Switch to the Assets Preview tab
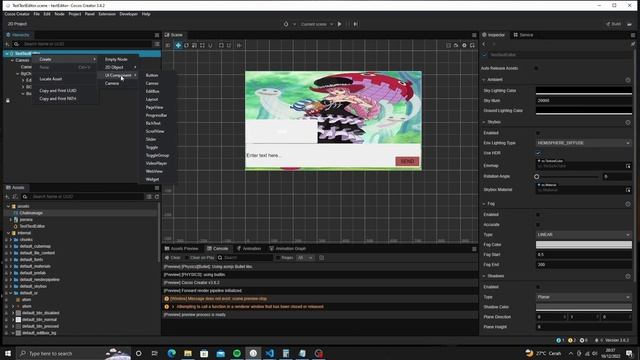Image resolution: width=640 pixels, height=360 pixels. [x=181, y=249]
